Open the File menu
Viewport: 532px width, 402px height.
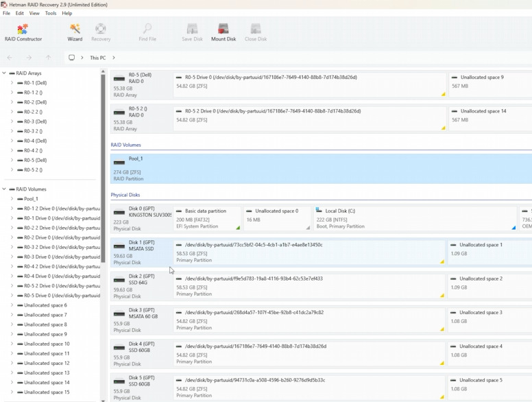6,13
